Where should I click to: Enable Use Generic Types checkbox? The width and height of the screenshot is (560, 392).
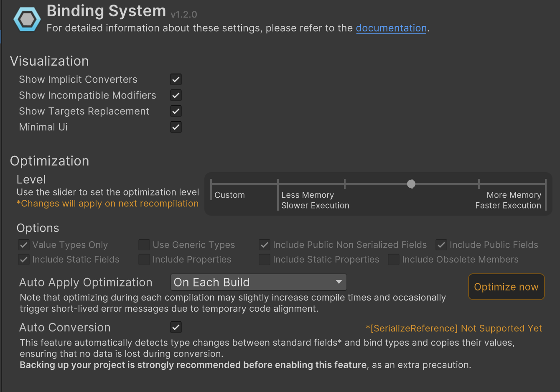(144, 245)
